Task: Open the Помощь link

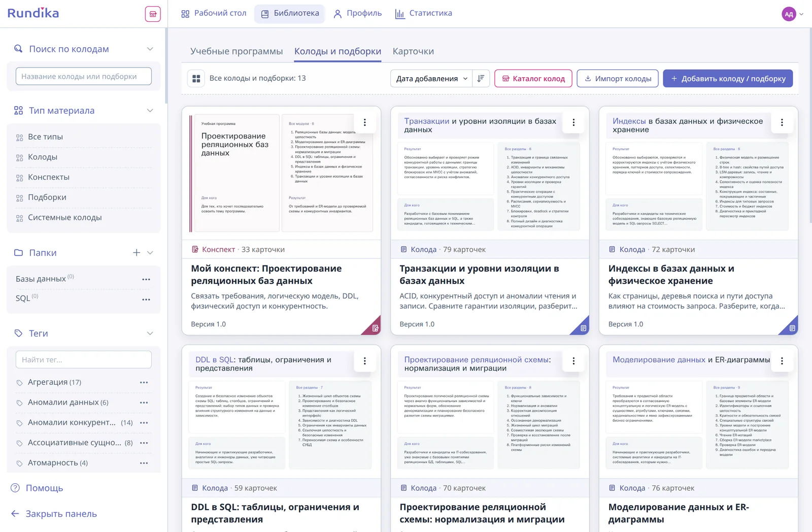Action: pos(37,488)
